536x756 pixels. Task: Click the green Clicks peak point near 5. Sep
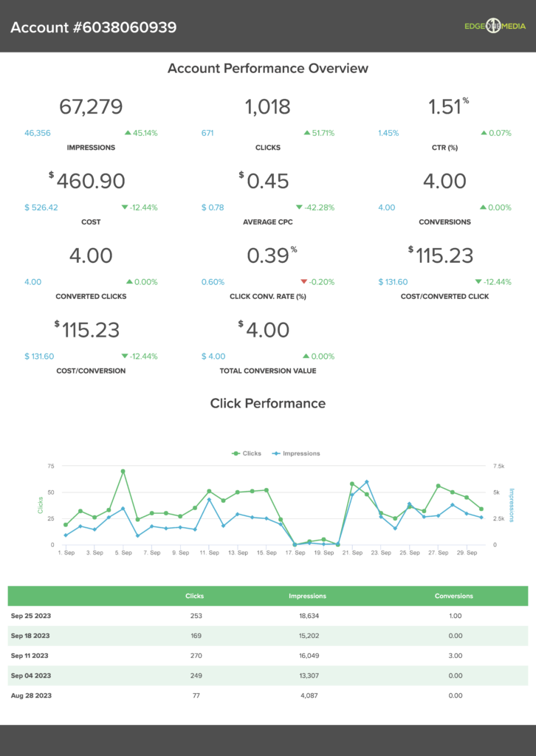(x=123, y=471)
